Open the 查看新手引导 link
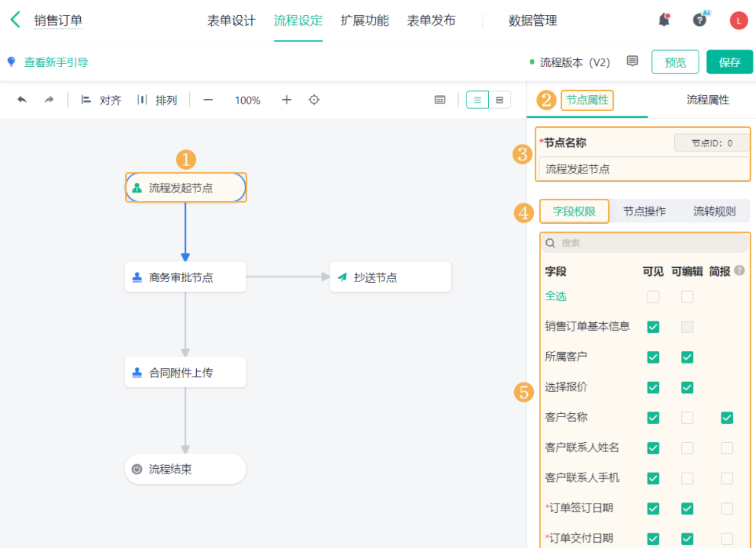 (56, 62)
